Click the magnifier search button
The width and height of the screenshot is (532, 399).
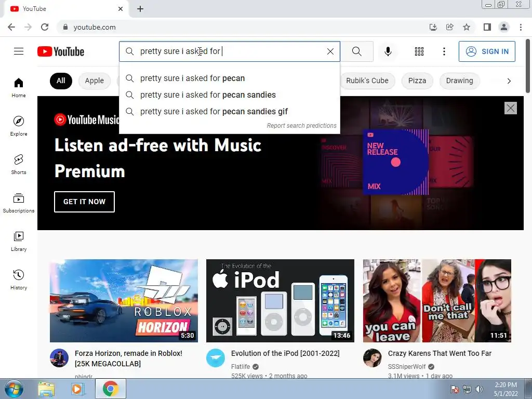(356, 51)
